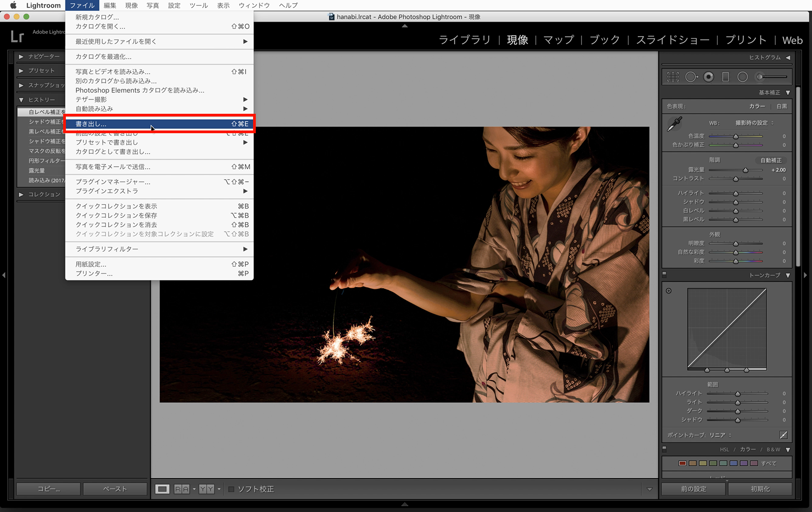Image resolution: width=812 pixels, height=512 pixels.
Task: Expand the コレクション panel
Action: 21,194
